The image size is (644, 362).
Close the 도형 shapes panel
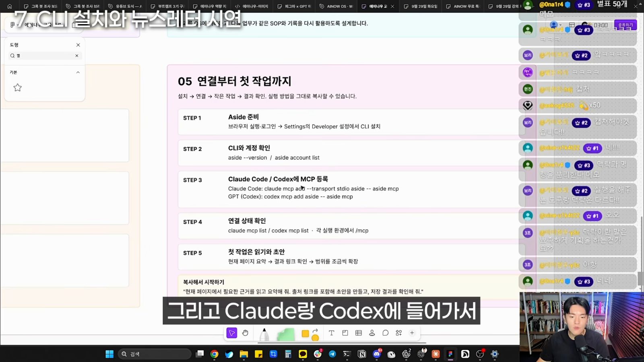78,45
